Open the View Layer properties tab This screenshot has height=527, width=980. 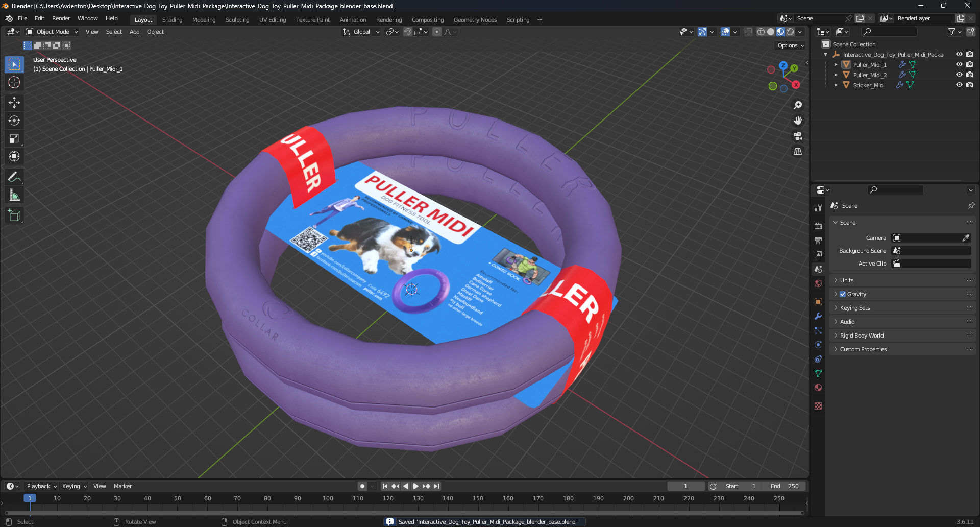pos(818,254)
